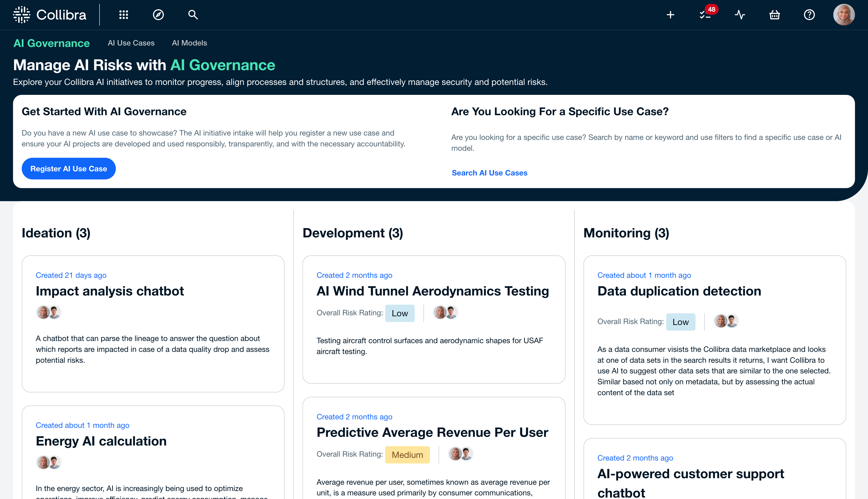
Task: Open the data basket icon
Action: [774, 15]
